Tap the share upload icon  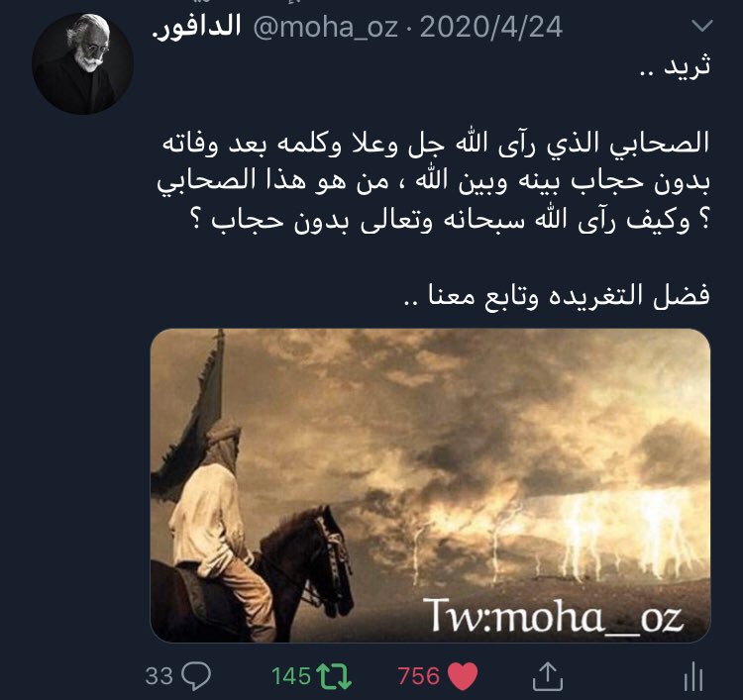click(x=547, y=676)
